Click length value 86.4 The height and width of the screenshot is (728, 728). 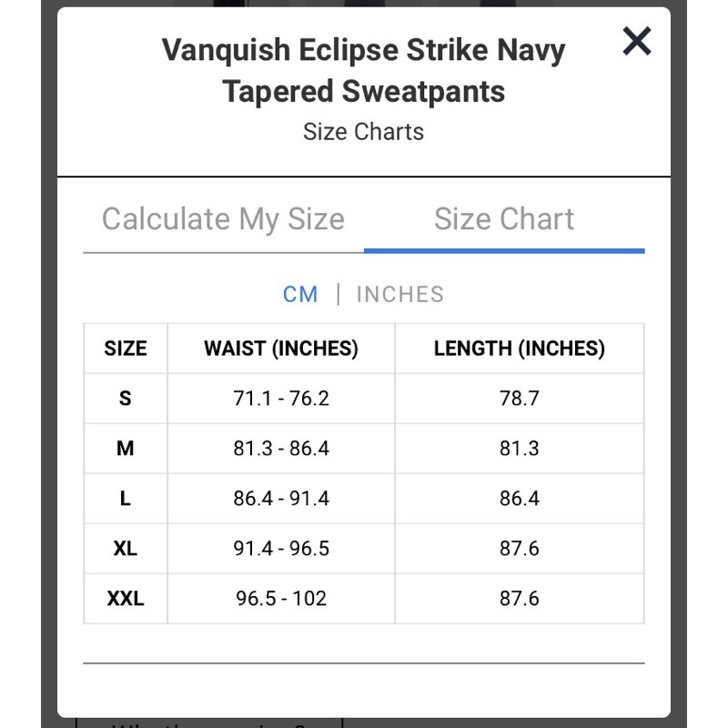tap(520, 499)
